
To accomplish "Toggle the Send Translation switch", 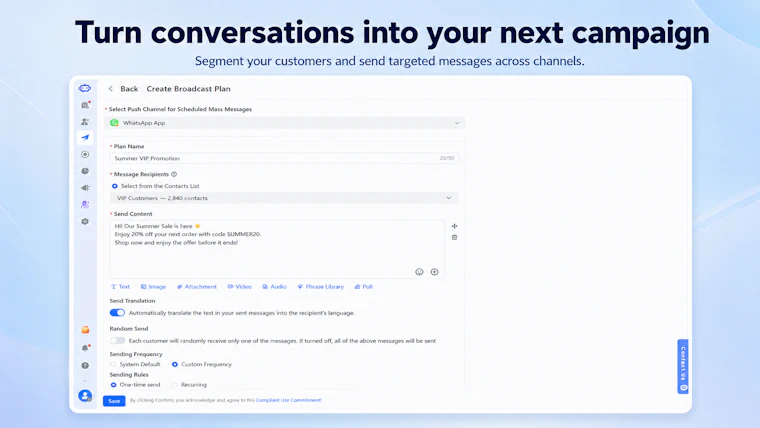I will (117, 313).
